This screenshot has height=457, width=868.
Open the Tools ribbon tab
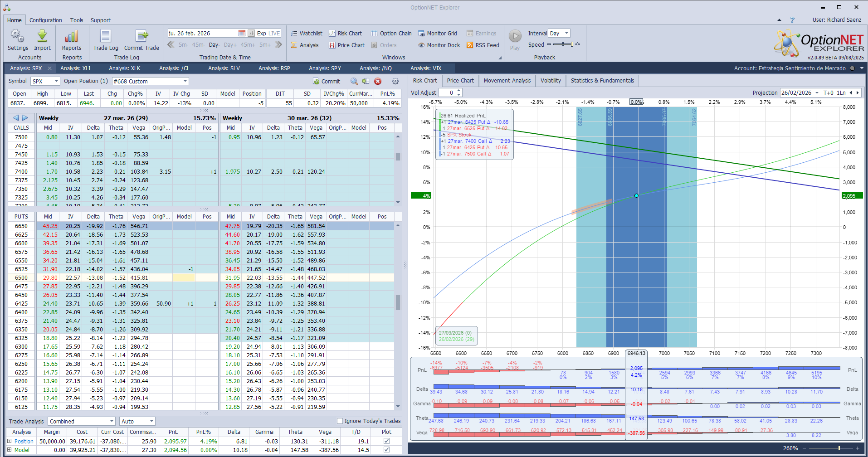click(77, 20)
